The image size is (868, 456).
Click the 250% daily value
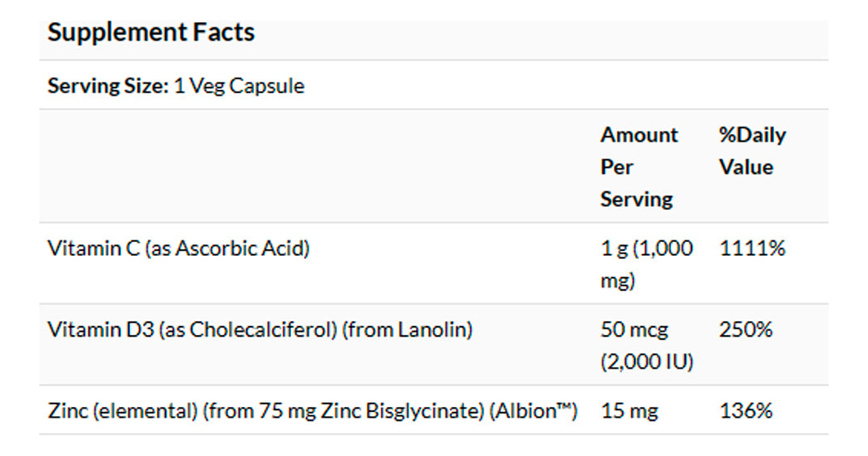tap(746, 330)
